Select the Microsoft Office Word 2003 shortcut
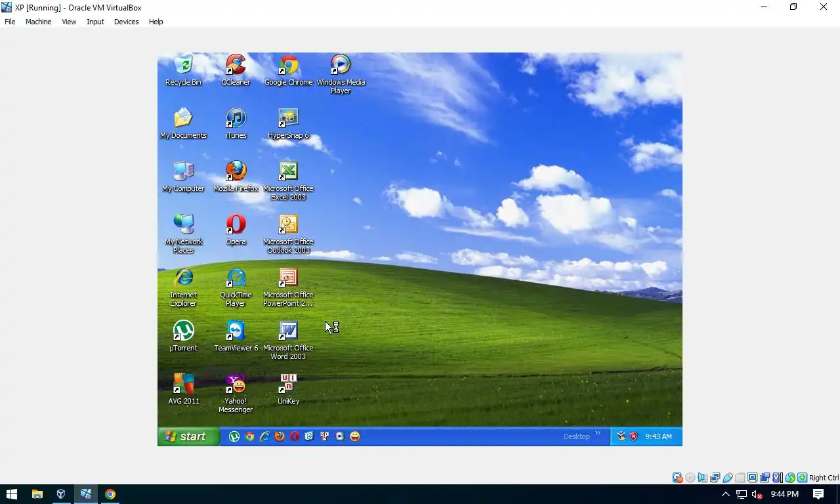Viewport: 840px width, 504px height. (x=288, y=340)
